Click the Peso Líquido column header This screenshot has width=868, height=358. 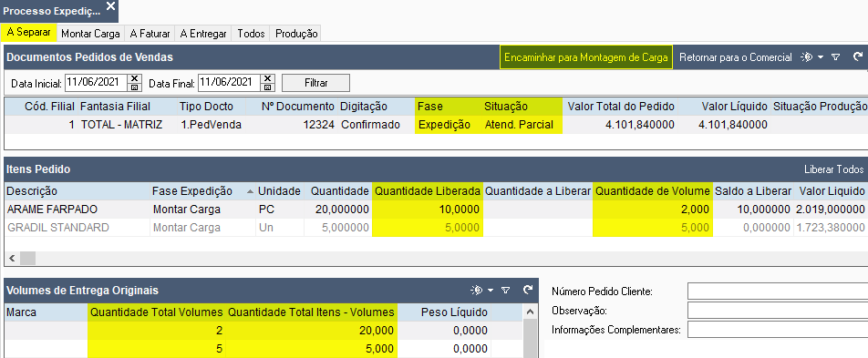[x=445, y=312]
